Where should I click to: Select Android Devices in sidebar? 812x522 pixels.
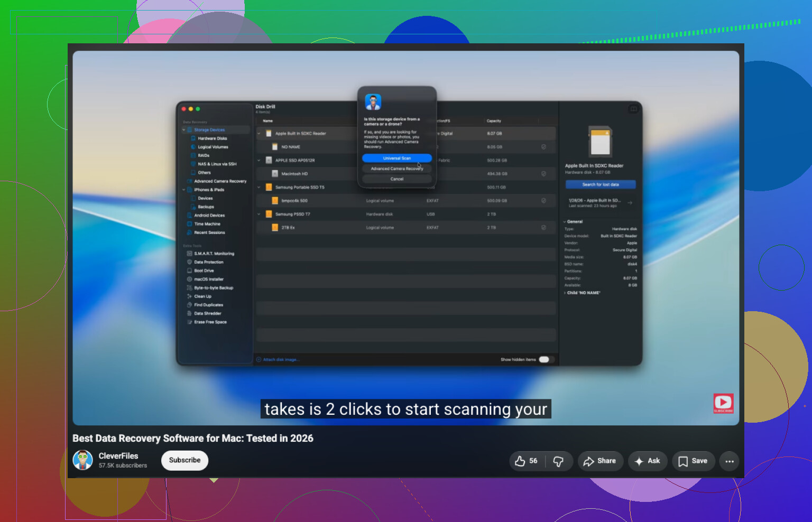point(209,215)
